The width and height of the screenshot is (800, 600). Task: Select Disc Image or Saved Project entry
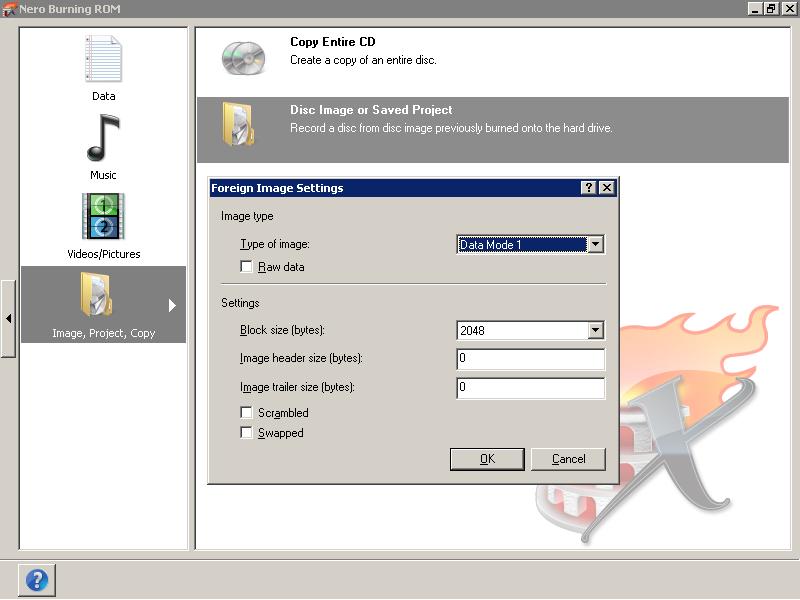click(493, 130)
